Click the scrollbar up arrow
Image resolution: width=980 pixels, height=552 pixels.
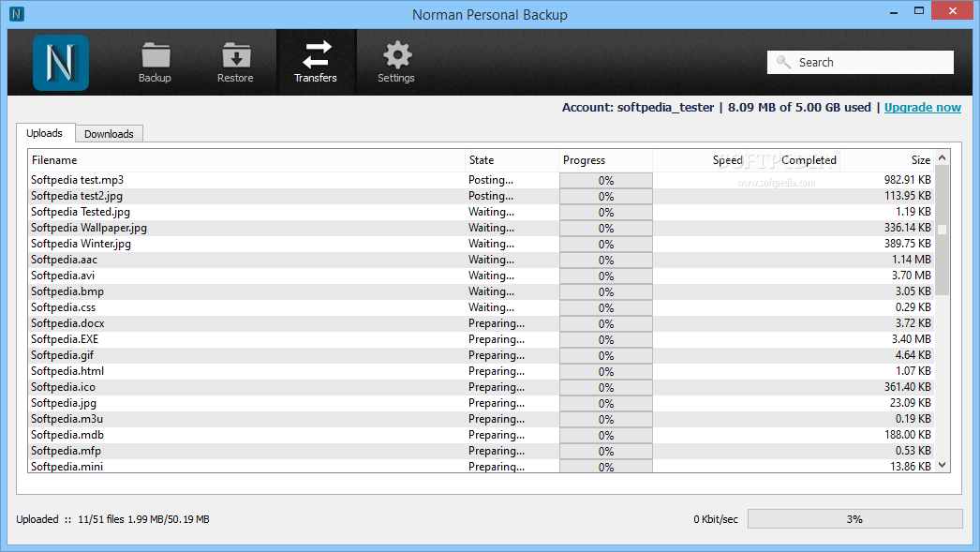click(942, 158)
